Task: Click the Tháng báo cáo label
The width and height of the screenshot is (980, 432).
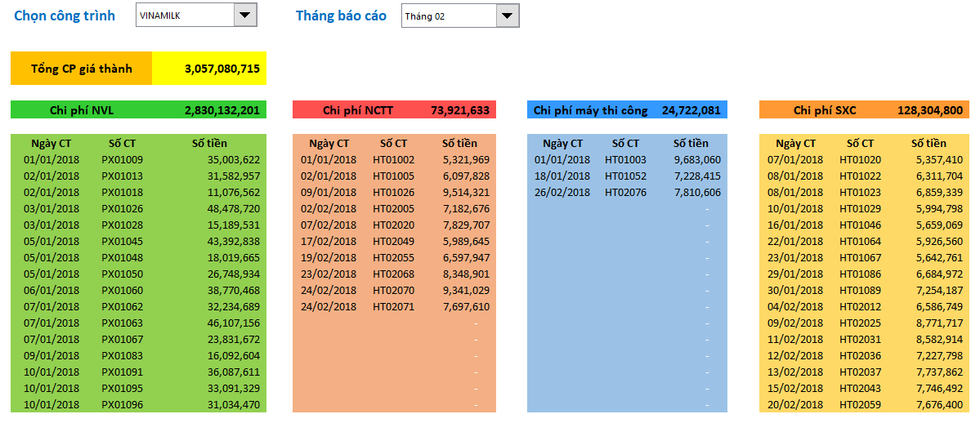Action: click(341, 16)
